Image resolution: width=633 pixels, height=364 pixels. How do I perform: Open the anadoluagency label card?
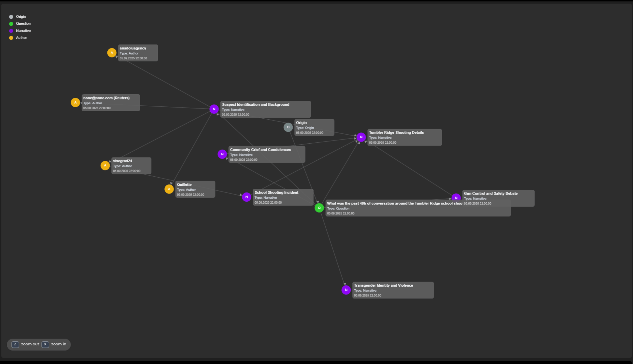tap(138, 53)
